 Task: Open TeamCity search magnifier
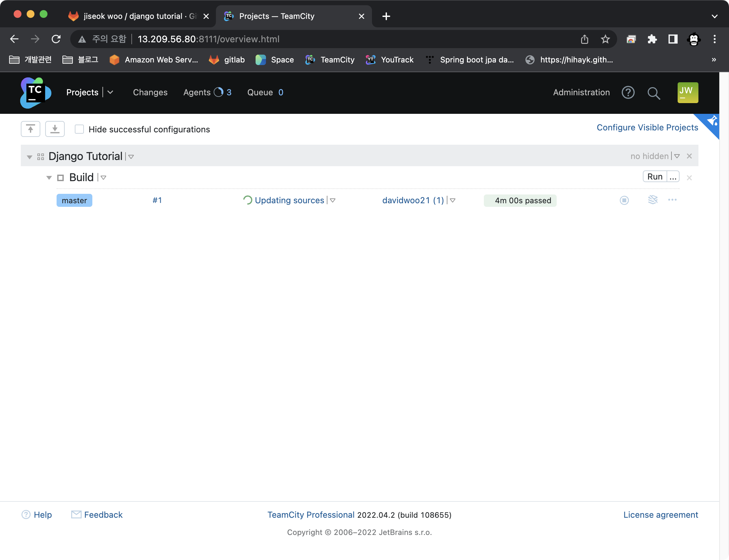(x=654, y=93)
